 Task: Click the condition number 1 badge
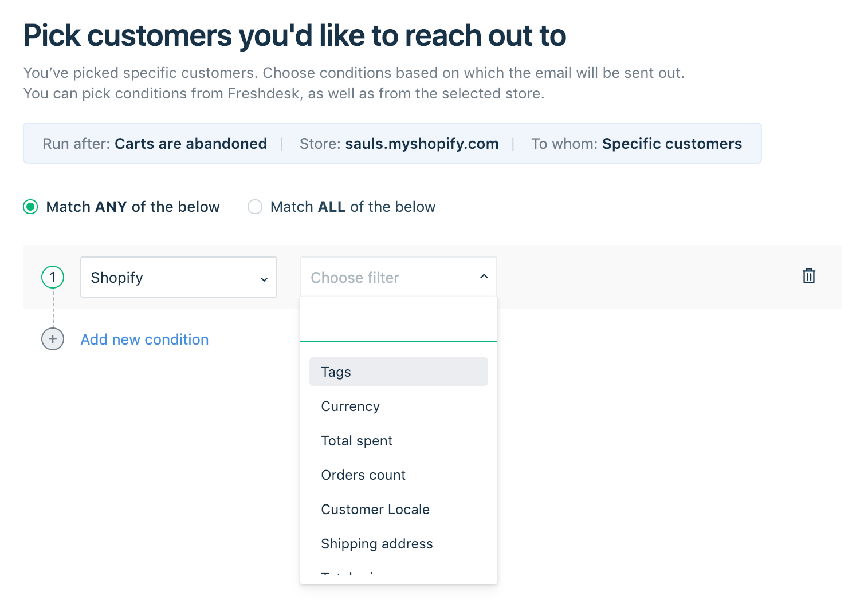click(x=53, y=277)
